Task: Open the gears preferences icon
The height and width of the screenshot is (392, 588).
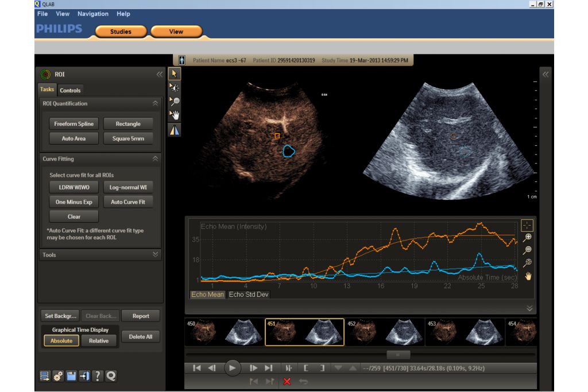Action: (58, 376)
